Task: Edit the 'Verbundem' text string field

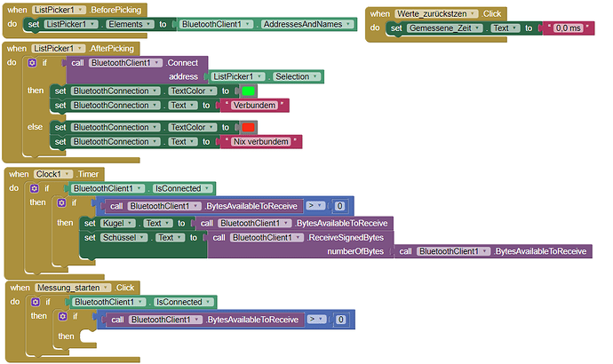Action: 254,106
